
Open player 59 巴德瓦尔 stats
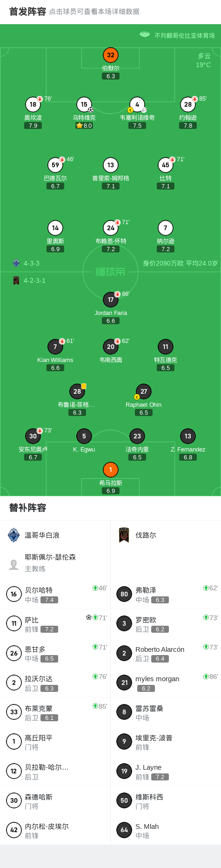(55, 165)
